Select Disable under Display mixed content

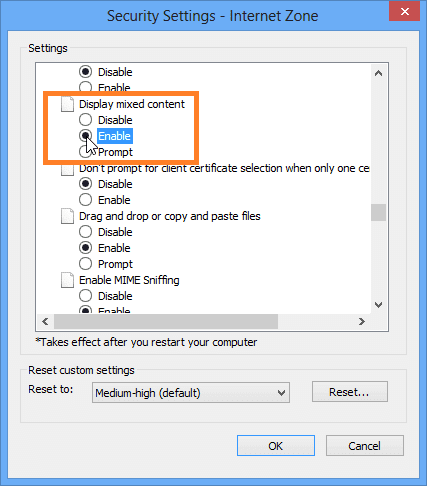[x=86, y=120]
